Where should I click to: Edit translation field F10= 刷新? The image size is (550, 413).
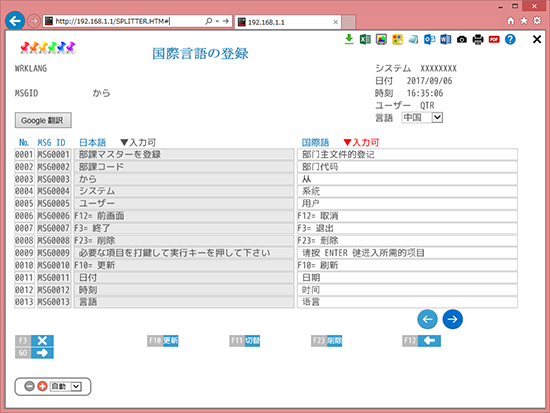(x=407, y=265)
